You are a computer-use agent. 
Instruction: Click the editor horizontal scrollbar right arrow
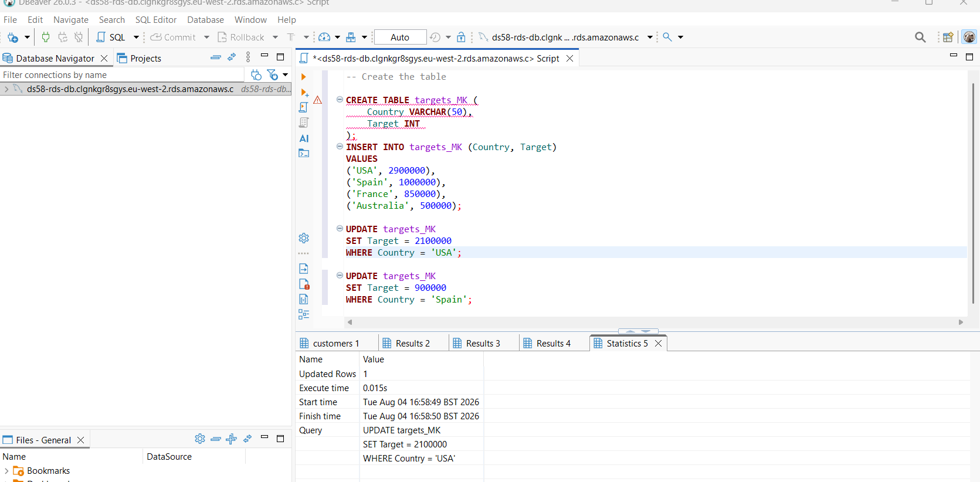point(961,322)
